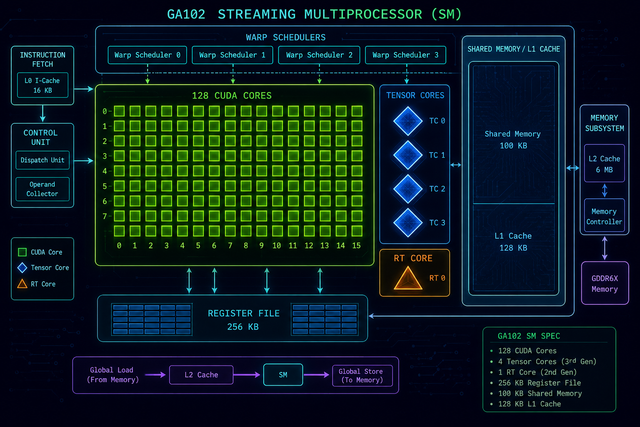Click the right register bank grid
Image resolution: width=640 pixels, height=427 pixels.
324,319
